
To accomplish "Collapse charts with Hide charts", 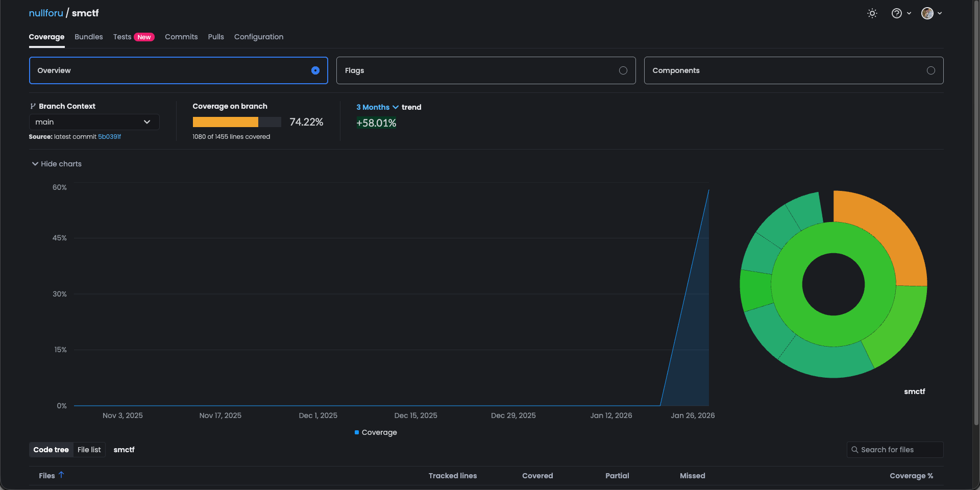I will pyautogui.click(x=56, y=164).
